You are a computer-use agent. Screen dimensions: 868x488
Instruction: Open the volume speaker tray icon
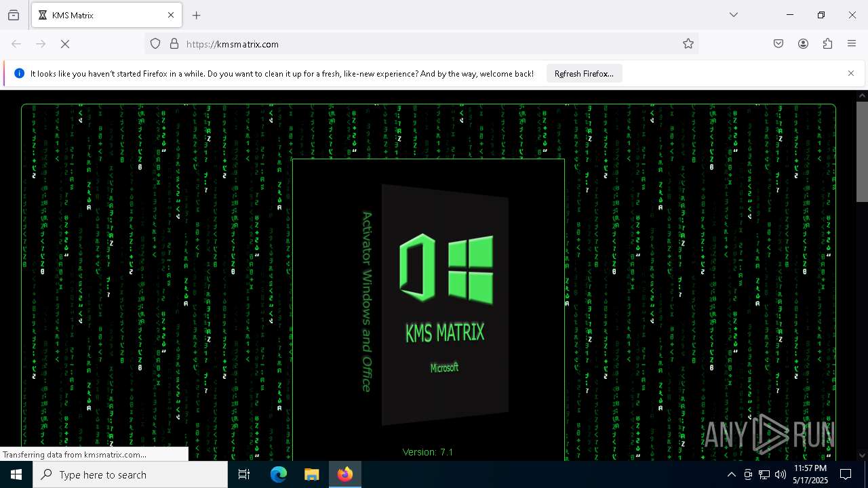pyautogui.click(x=781, y=474)
